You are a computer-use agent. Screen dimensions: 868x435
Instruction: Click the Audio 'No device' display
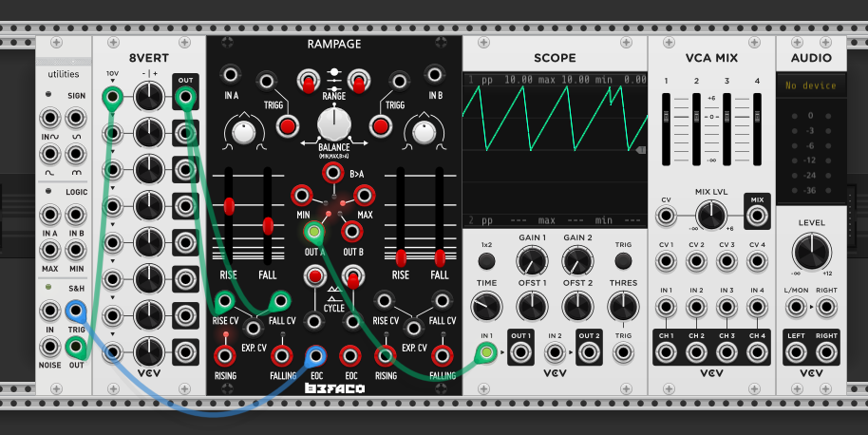click(811, 85)
